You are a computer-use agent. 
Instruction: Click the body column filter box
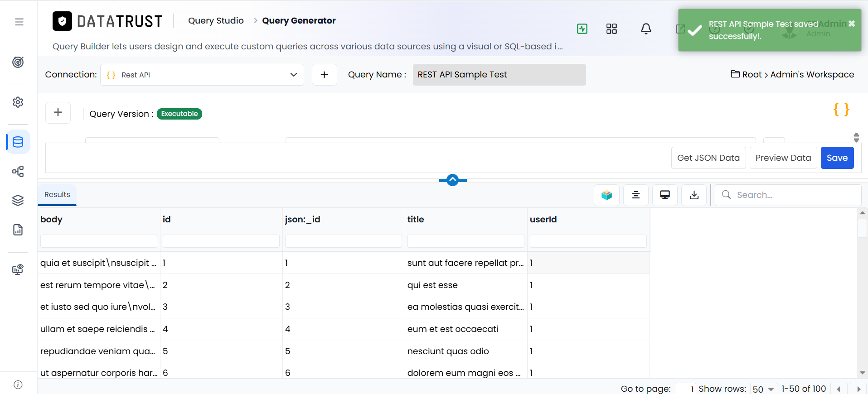(99, 241)
